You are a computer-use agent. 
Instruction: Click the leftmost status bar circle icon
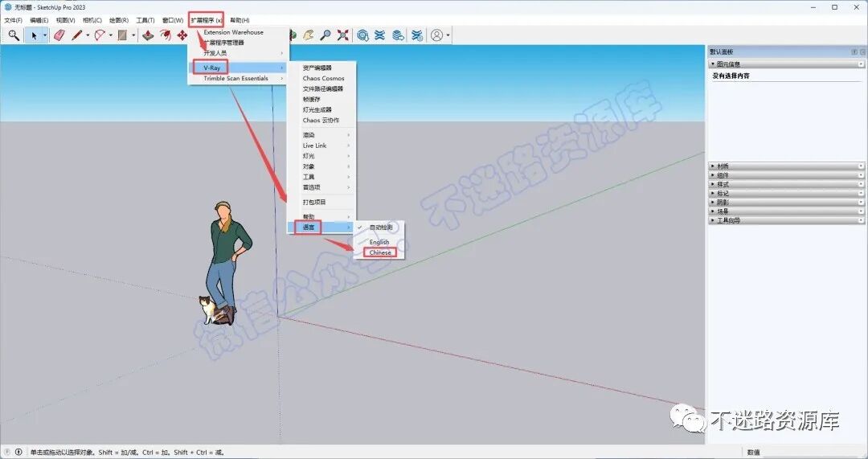[x=7, y=452]
